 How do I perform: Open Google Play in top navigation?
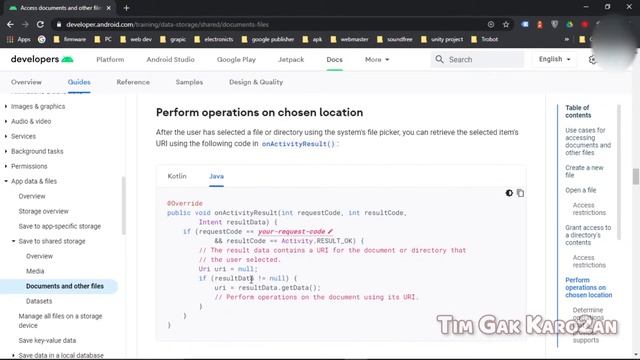coord(236,60)
